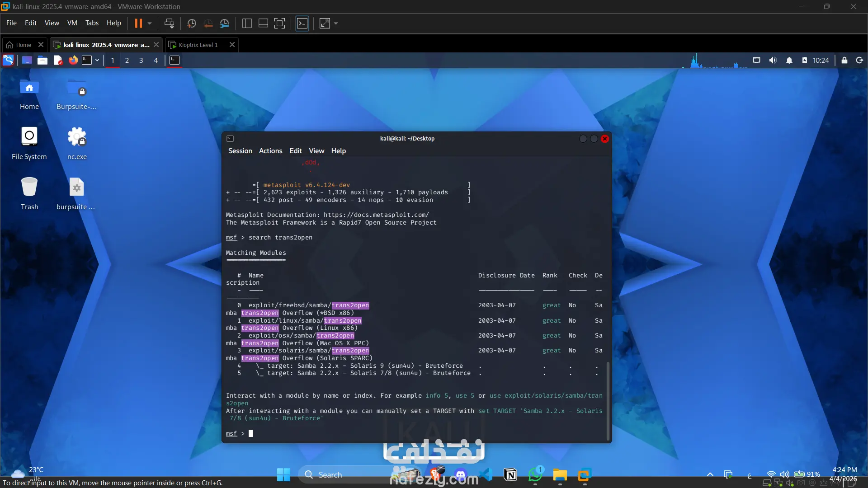Image resolution: width=868 pixels, height=488 pixels.
Task: Open the Kali log out button
Action: click(x=859, y=60)
